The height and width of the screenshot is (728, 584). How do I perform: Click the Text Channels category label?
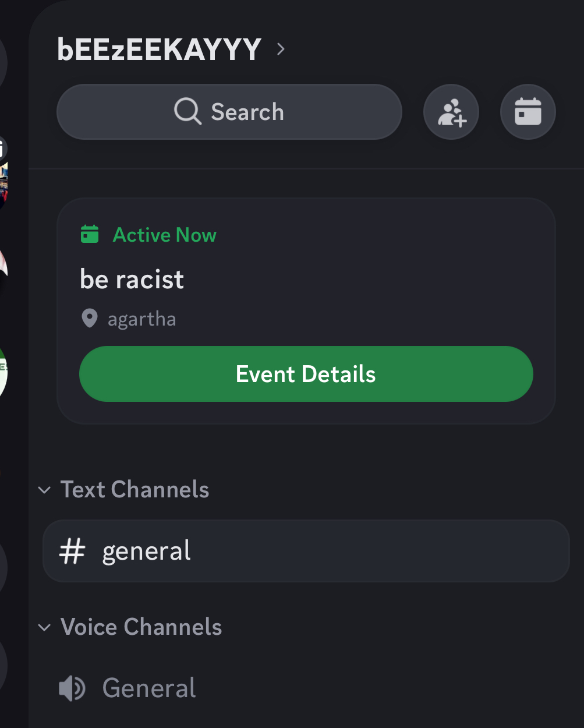point(135,490)
